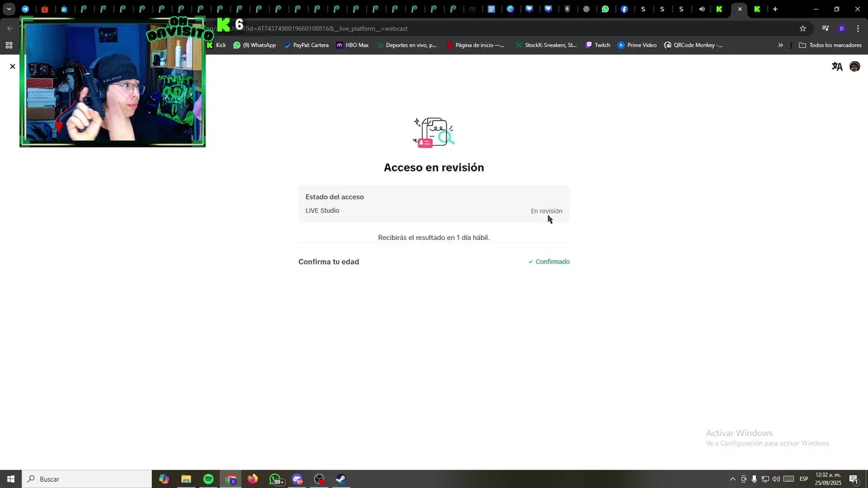868x488 pixels.
Task: Switch to the Google Docs browser tab
Action: (x=492, y=9)
